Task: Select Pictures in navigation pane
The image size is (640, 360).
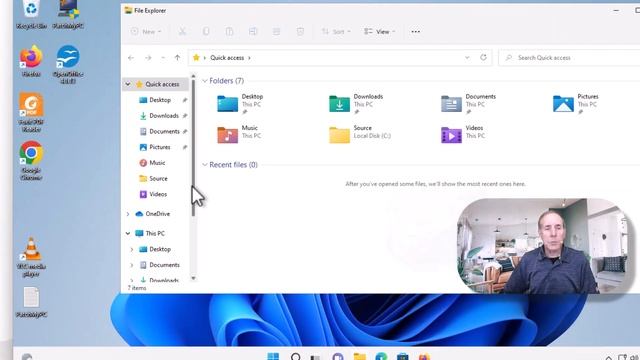Action: click(x=160, y=147)
